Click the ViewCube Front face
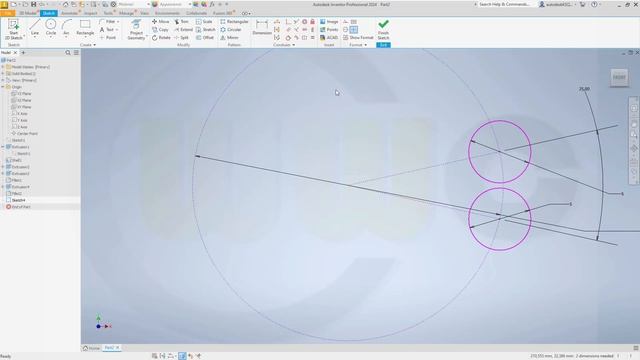Screen dimensions: 640x360 pos(619,77)
